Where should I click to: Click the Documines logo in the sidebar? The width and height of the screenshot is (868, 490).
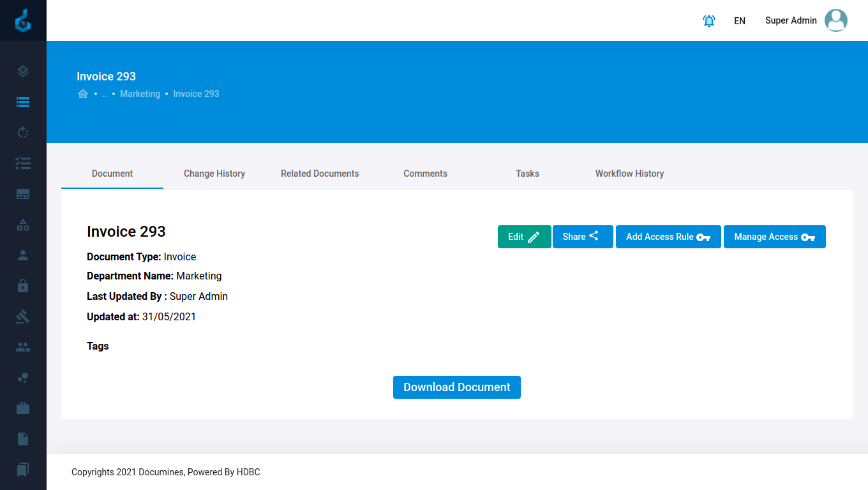(23, 20)
